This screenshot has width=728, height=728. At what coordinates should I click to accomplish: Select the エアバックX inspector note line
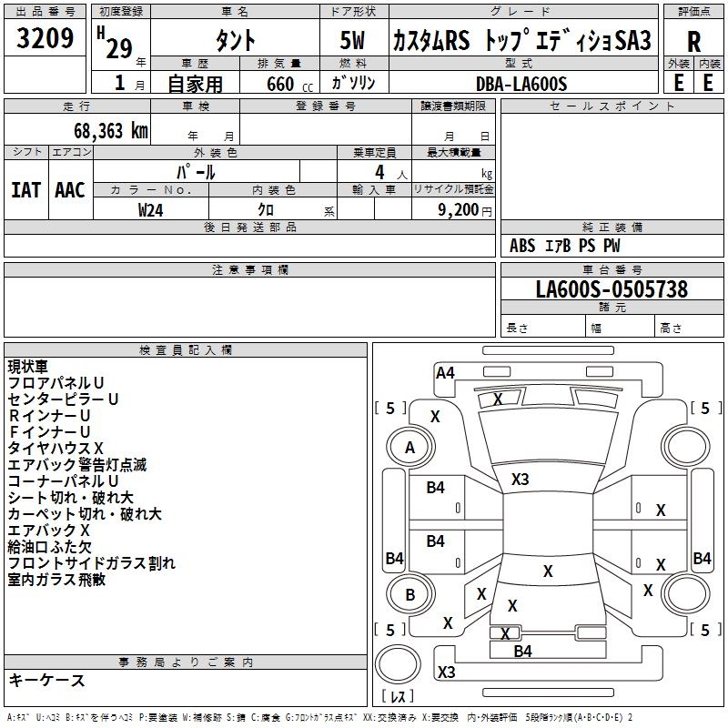click(49, 530)
